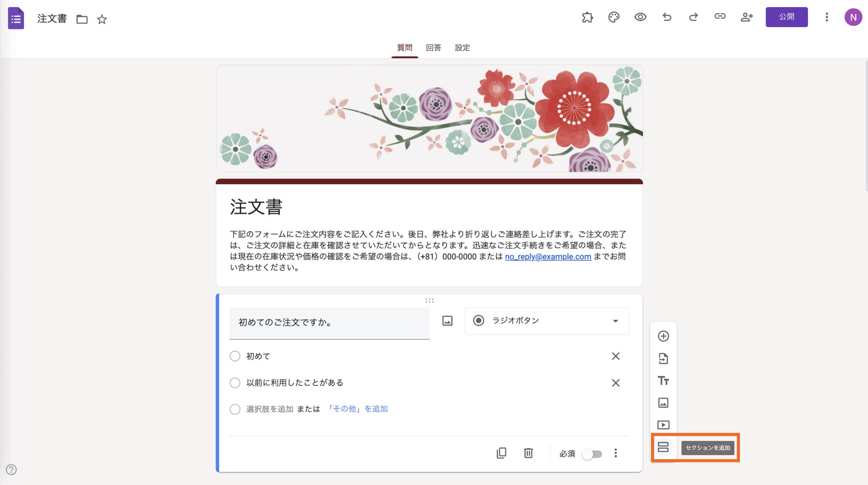Open the more options menu beside 公開
Image resolution: width=868 pixels, height=485 pixels.
[827, 17]
